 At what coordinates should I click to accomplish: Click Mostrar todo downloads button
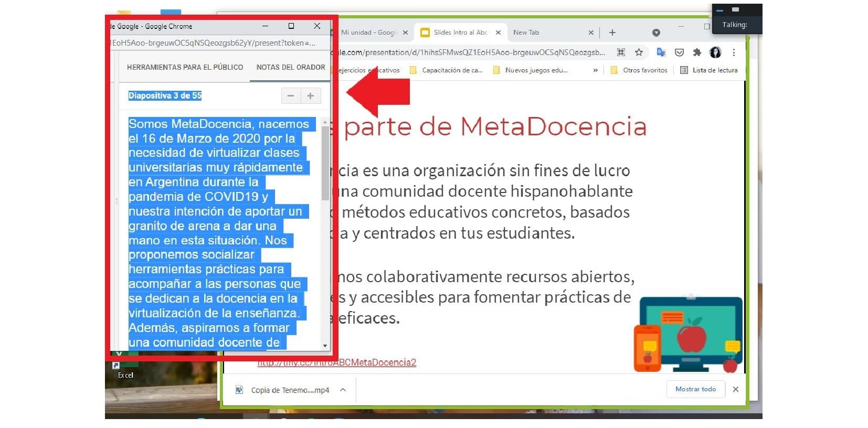click(696, 389)
